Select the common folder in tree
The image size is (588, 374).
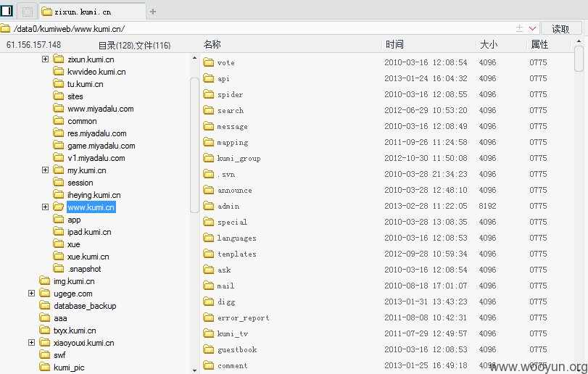pos(82,121)
